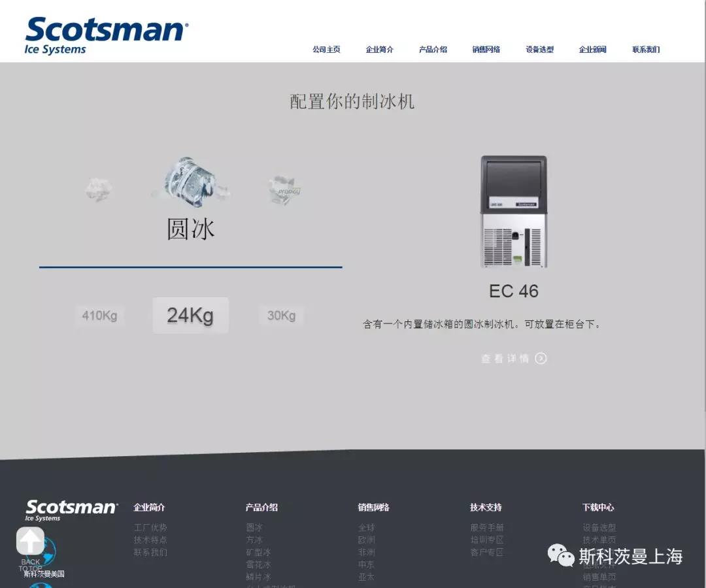This screenshot has height=588, width=706.
Task: Click the EC 46 model name
Action: [514, 291]
